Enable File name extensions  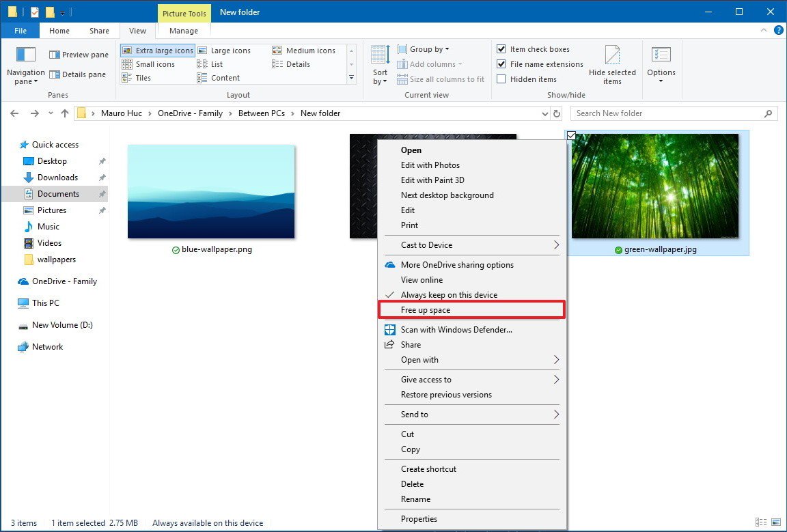coord(540,64)
